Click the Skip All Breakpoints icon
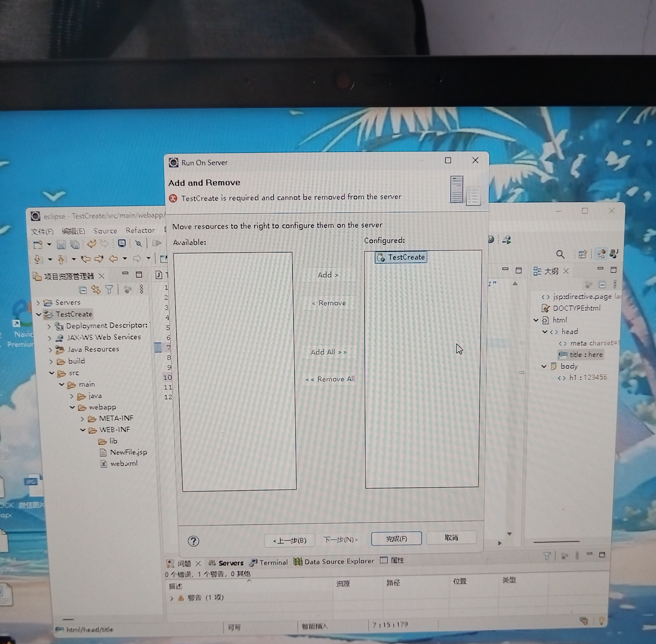This screenshot has width=656, height=644. pyautogui.click(x=138, y=243)
